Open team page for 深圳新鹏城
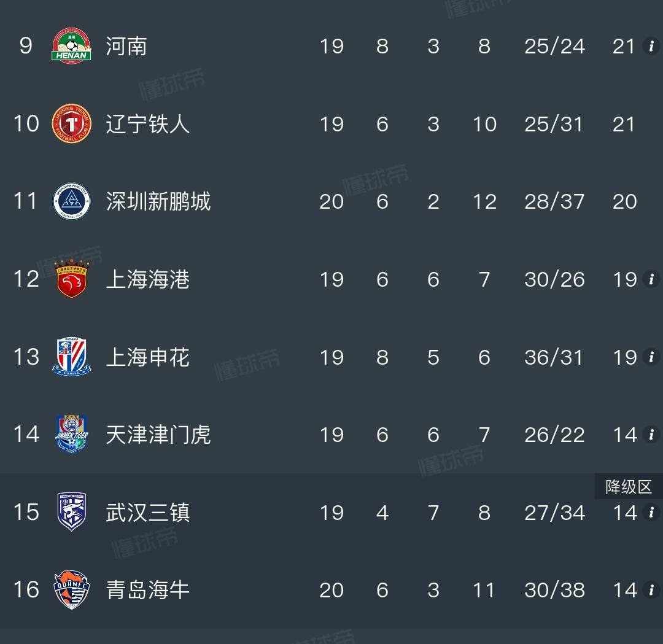 (x=158, y=201)
